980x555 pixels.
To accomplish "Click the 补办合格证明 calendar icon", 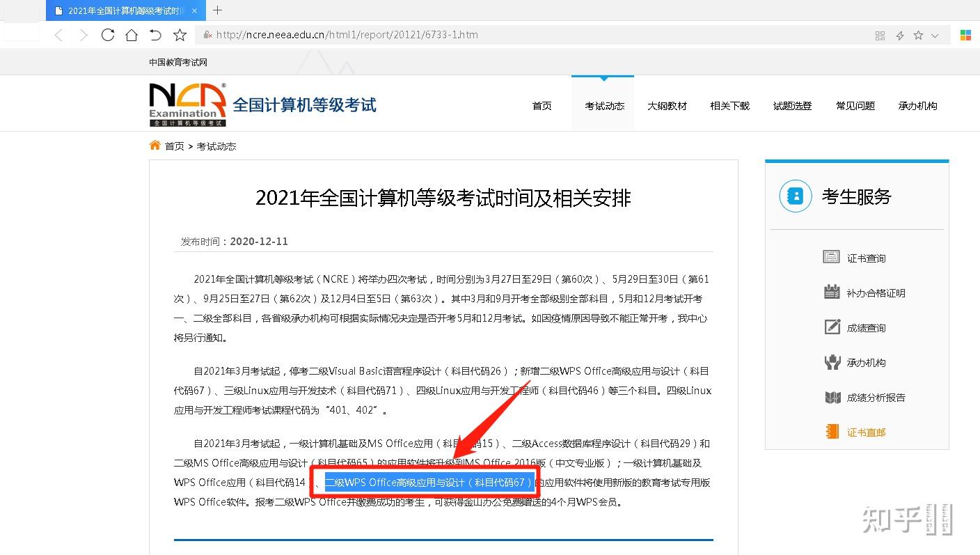I will point(832,292).
